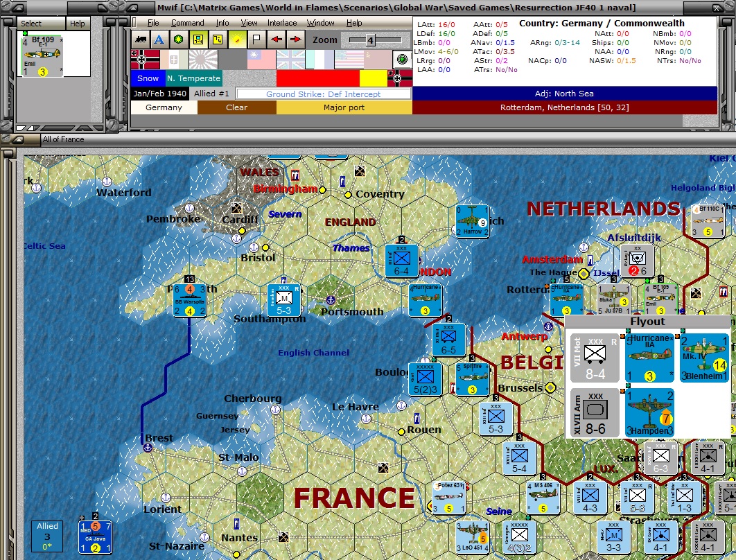Select the CA Java cruiser counter

[x=95, y=537]
